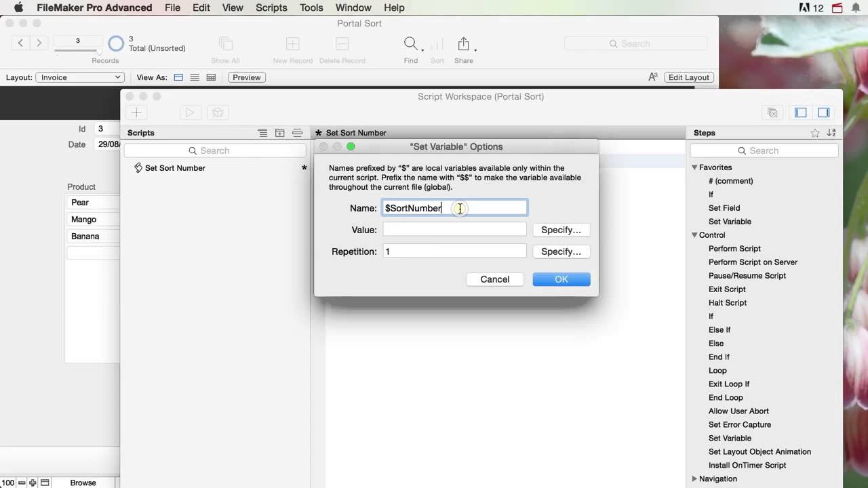This screenshot has height=488, width=868.
Task: Run the script with play button
Action: click(190, 113)
